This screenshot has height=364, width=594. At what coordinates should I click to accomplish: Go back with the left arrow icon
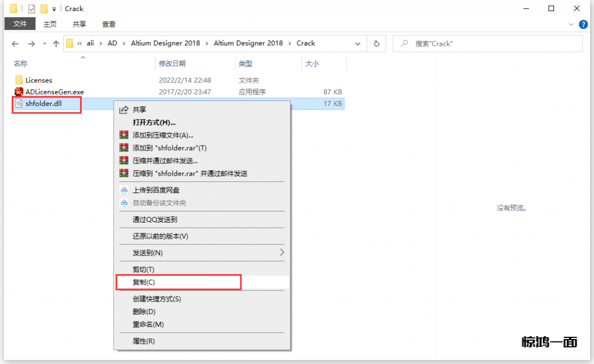[15, 43]
